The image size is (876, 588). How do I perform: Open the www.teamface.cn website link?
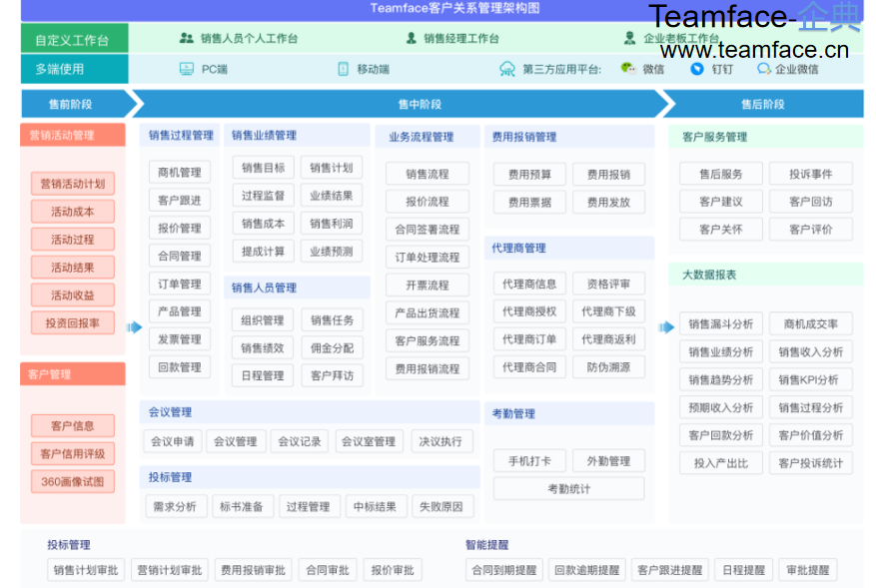click(754, 50)
